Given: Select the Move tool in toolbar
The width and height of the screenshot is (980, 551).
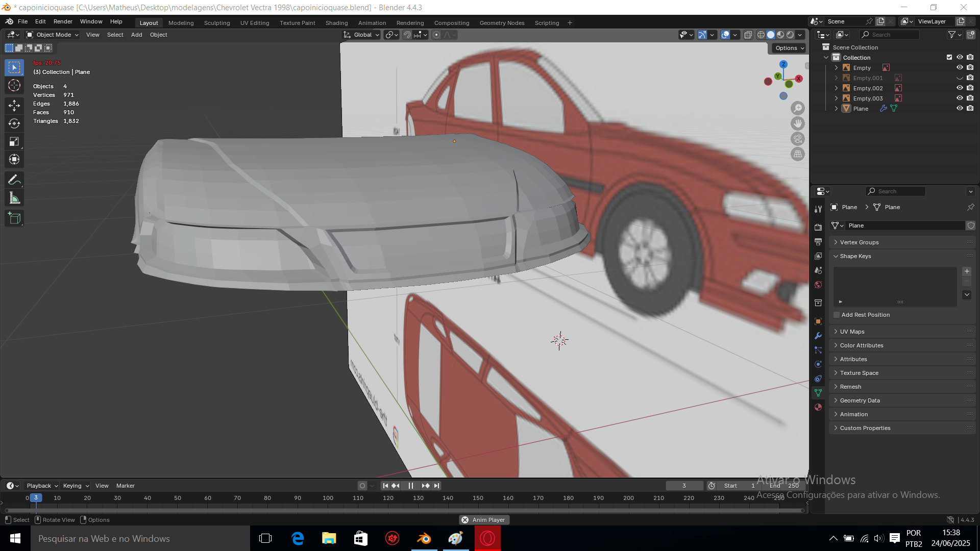Looking at the screenshot, I should click(x=14, y=106).
